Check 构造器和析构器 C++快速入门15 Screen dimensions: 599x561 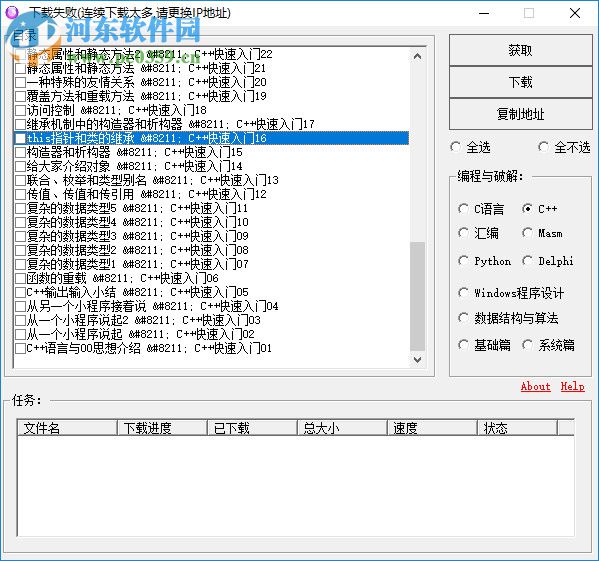(x=20, y=152)
